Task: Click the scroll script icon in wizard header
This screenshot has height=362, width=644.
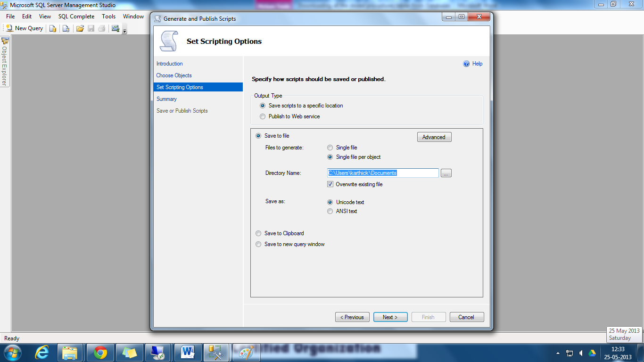Action: [169, 41]
